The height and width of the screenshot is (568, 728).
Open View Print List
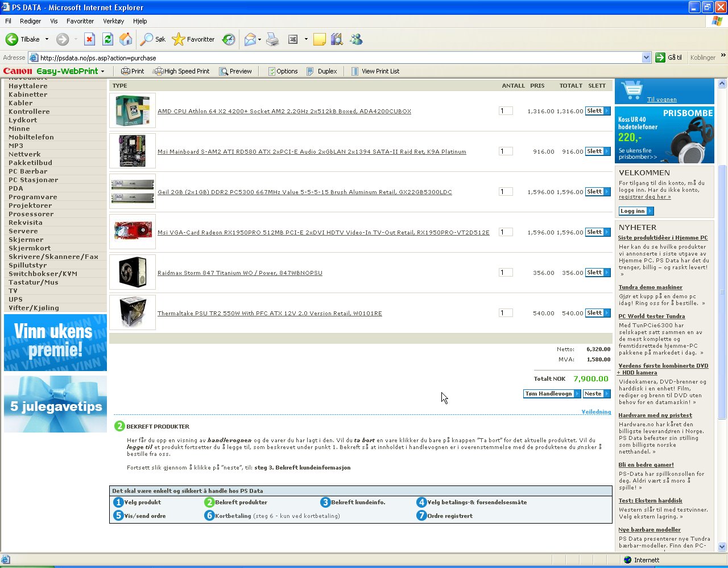pos(375,71)
